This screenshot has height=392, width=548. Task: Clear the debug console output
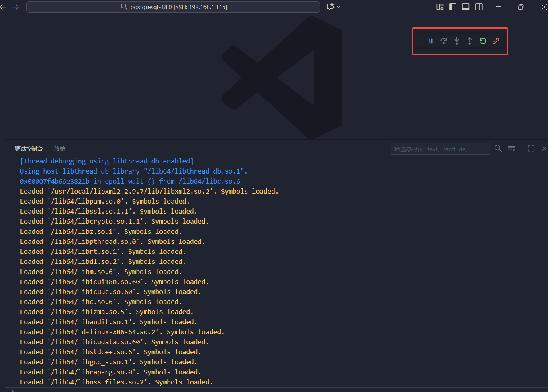(x=511, y=149)
